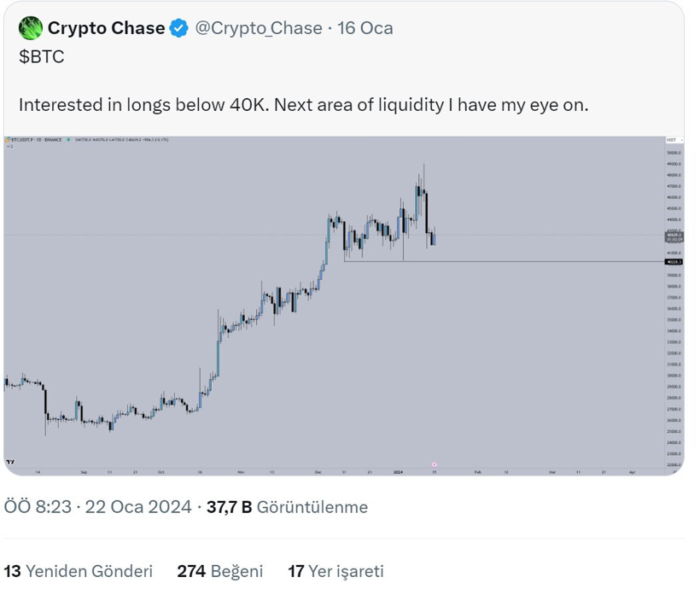Click the BTCUSDT.P symbol name in legend
The width and height of the screenshot is (700, 595).
[x=23, y=139]
